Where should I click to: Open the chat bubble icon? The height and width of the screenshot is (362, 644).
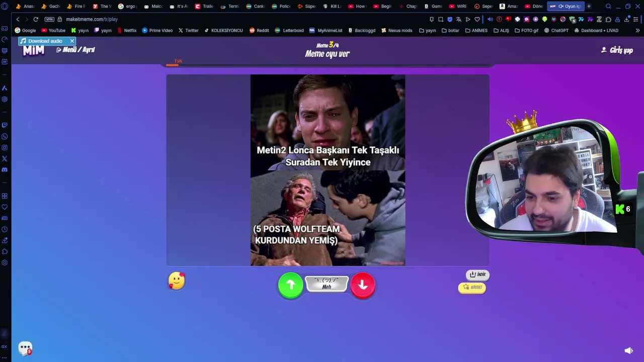25,348
